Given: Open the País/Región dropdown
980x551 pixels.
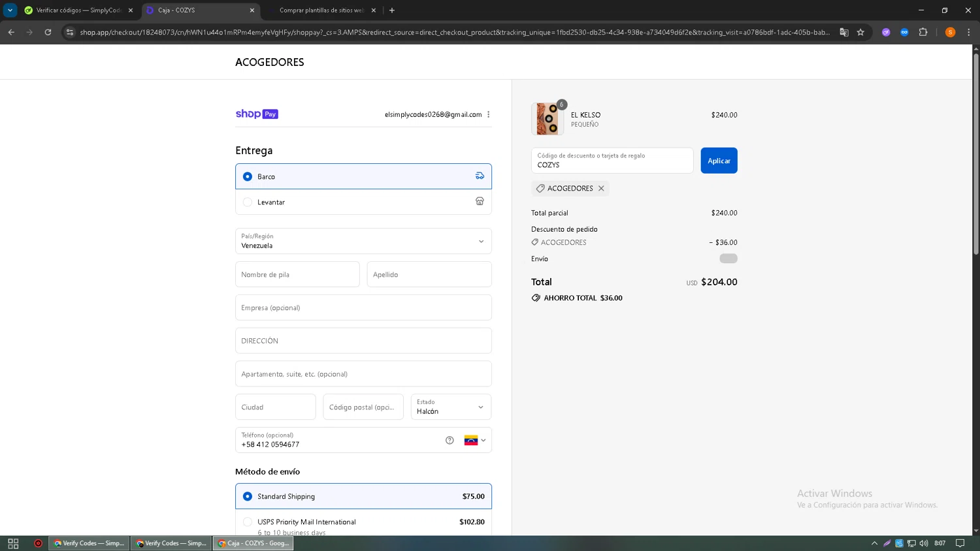Looking at the screenshot, I should 363,241.
